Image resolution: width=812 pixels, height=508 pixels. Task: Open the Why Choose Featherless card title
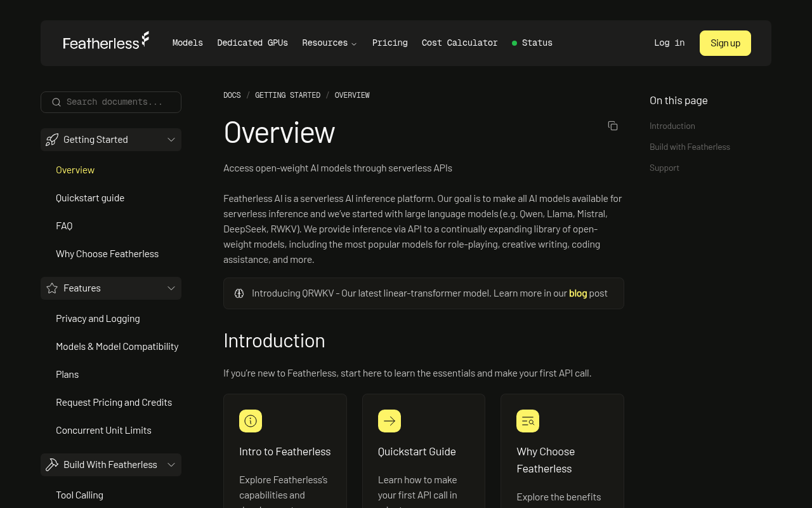546,460
